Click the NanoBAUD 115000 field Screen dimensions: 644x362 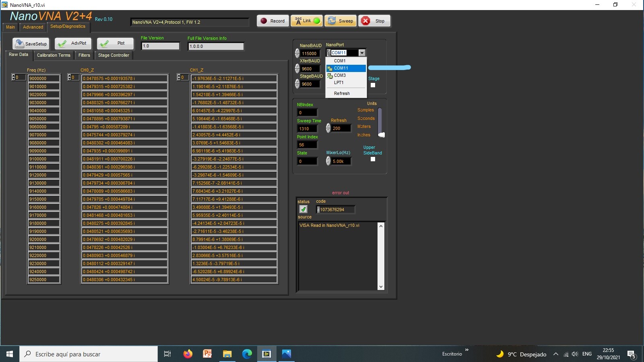(310, 53)
